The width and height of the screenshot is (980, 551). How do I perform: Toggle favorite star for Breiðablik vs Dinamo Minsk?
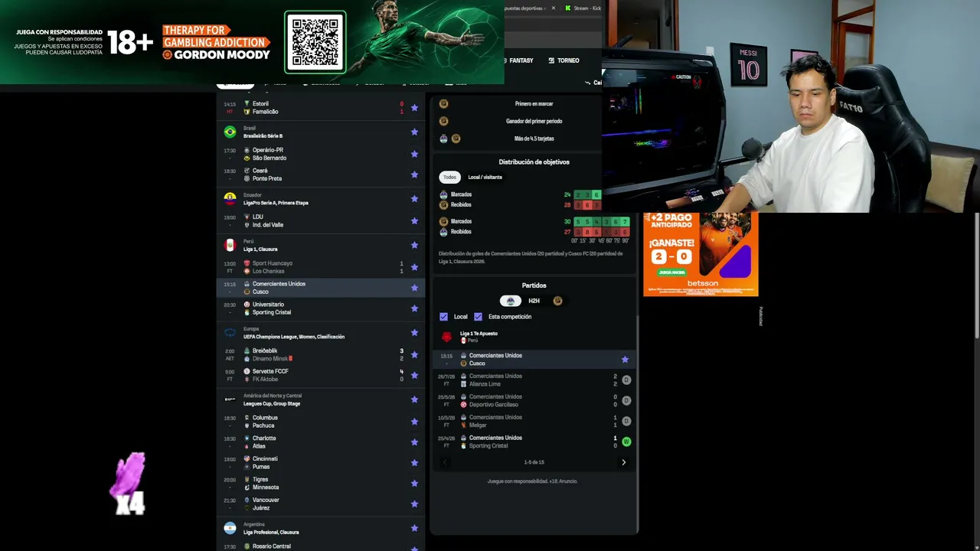[x=414, y=354]
